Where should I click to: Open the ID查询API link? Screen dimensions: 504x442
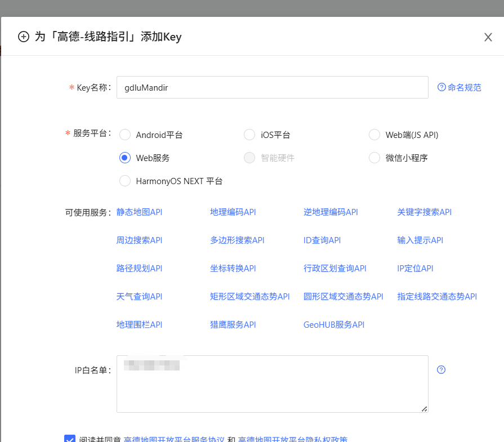click(322, 240)
